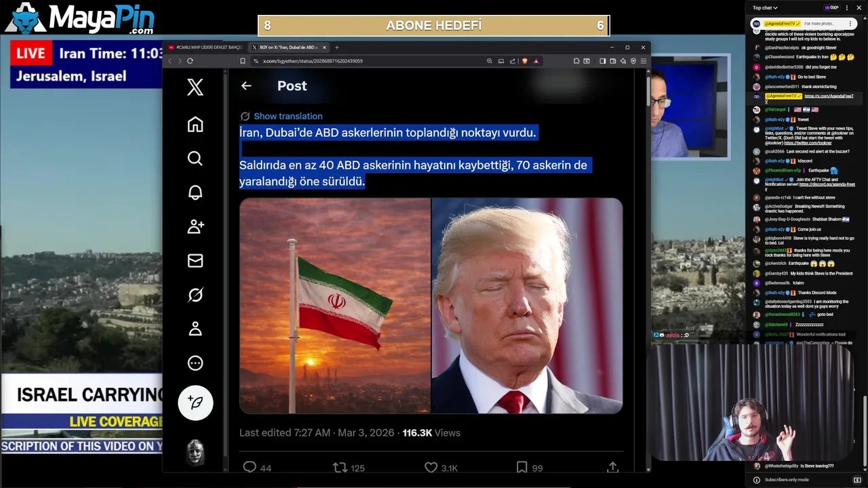Close the live chat panel

859,7
